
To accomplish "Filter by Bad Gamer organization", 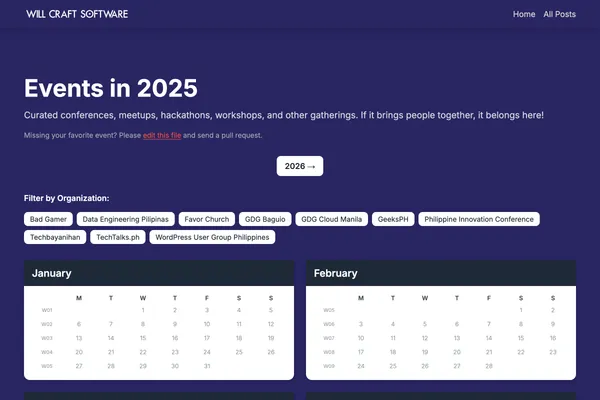I will click(x=48, y=219).
